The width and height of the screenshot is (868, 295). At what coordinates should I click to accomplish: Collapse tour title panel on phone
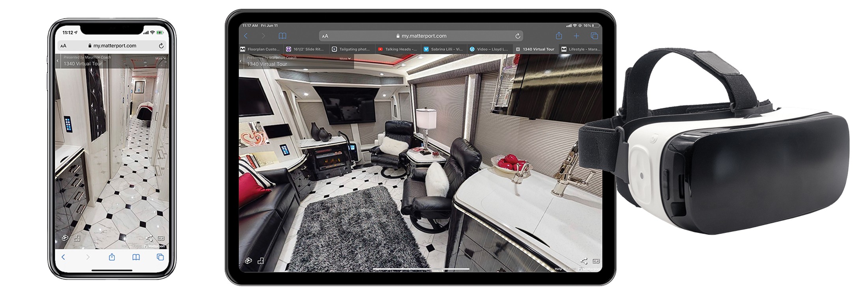pos(58,61)
